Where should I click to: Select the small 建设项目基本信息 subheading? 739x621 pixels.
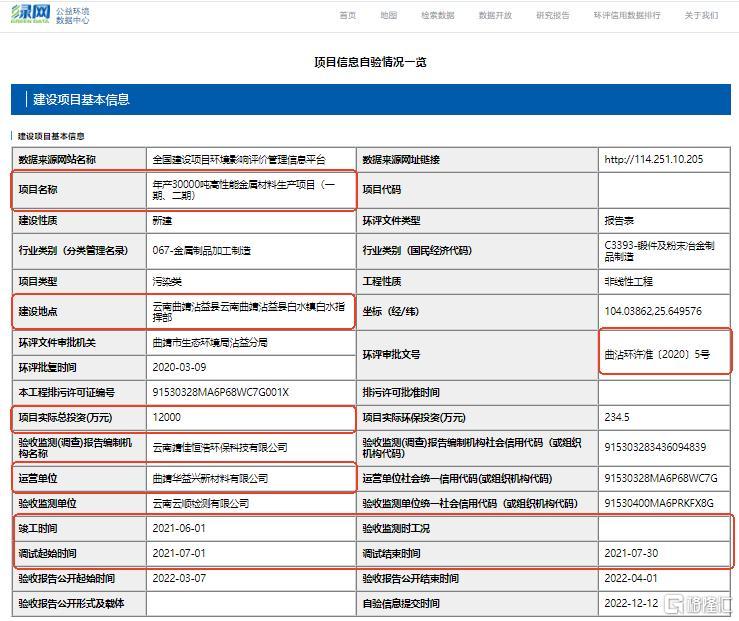(51, 136)
